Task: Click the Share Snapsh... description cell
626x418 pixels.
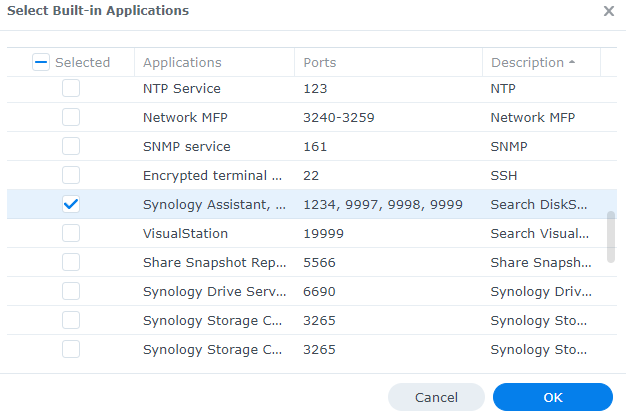Action: (x=541, y=263)
